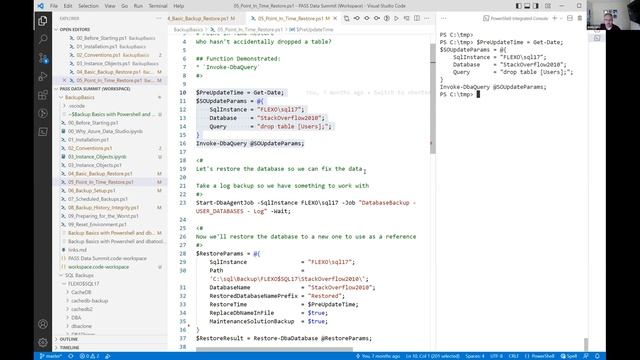The image size is (640, 360).
Task: Click Ln 10, Col 1 cursor position indicator
Action: [x=433, y=356]
